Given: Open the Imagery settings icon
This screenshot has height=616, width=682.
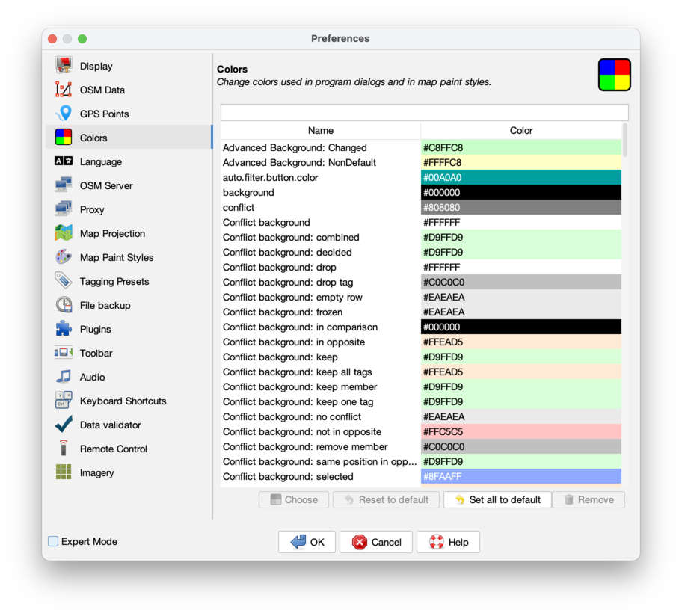Looking at the screenshot, I should 63,472.
